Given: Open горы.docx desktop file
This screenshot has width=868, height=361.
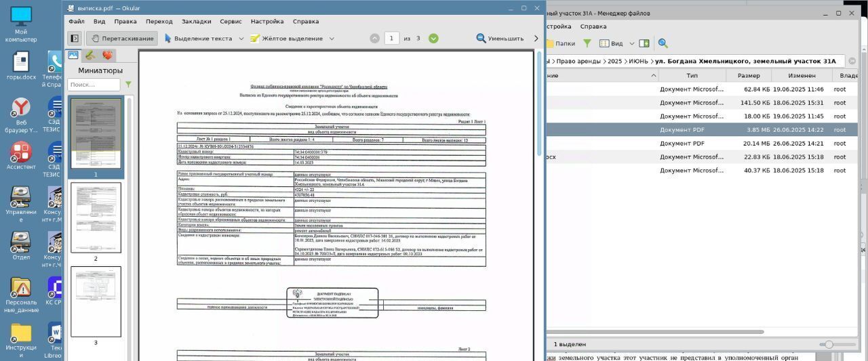Looking at the screenshot, I should click(x=21, y=66).
